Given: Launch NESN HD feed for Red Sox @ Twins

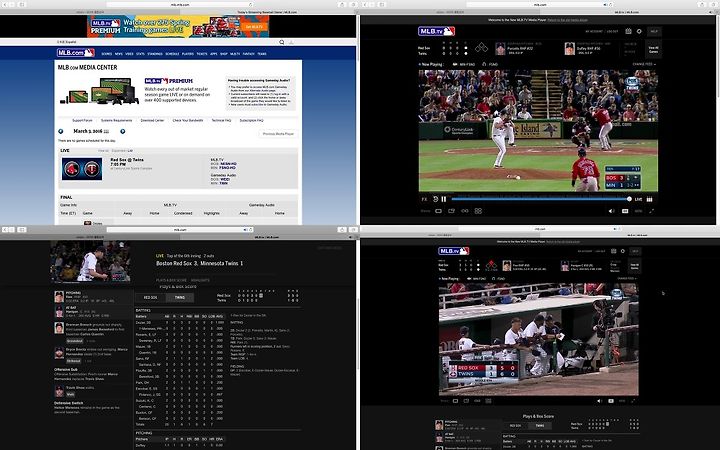Looking at the screenshot, I should [228, 163].
